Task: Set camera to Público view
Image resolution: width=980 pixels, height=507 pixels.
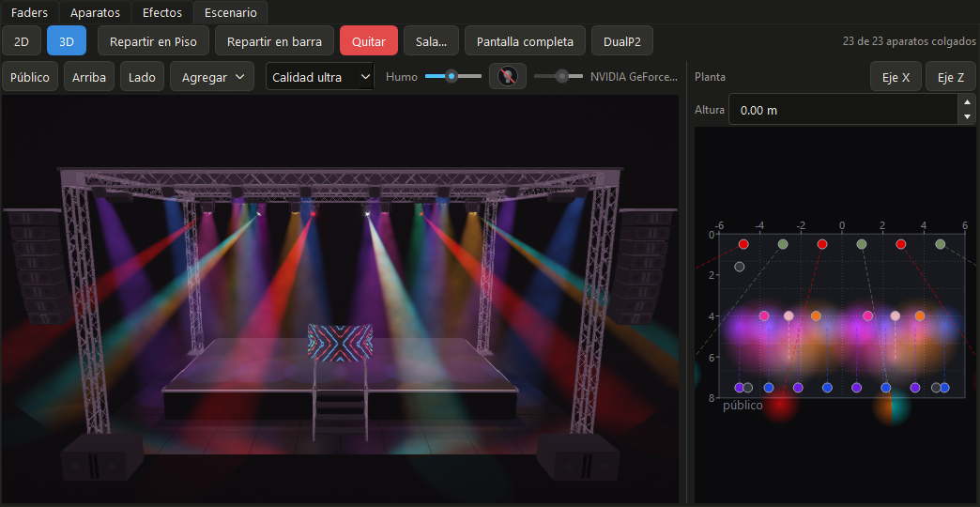Action: click(30, 77)
